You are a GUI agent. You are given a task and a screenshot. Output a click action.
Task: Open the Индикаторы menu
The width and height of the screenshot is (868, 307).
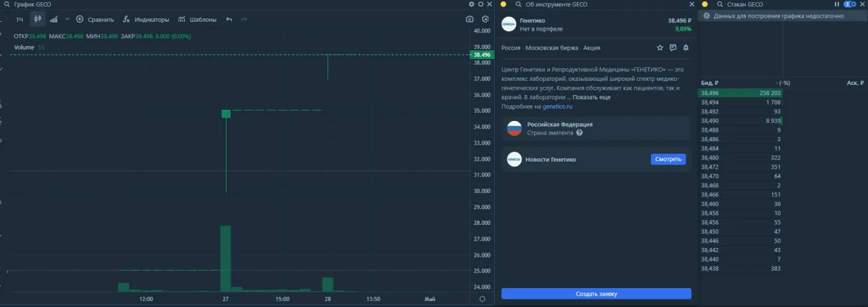pos(146,20)
